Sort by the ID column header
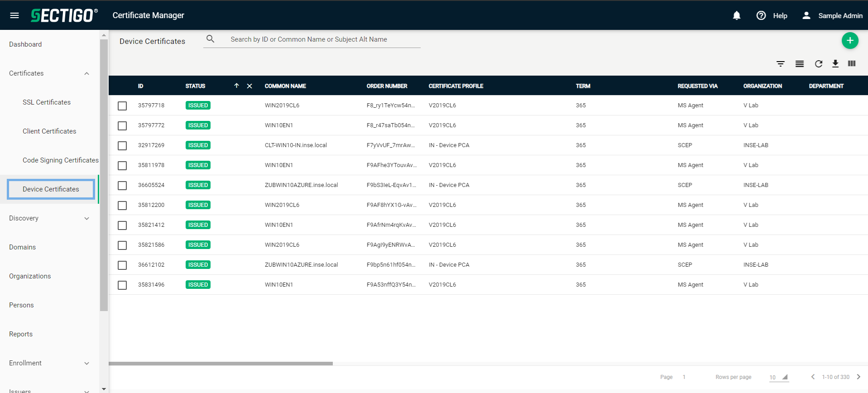 pyautogui.click(x=140, y=86)
